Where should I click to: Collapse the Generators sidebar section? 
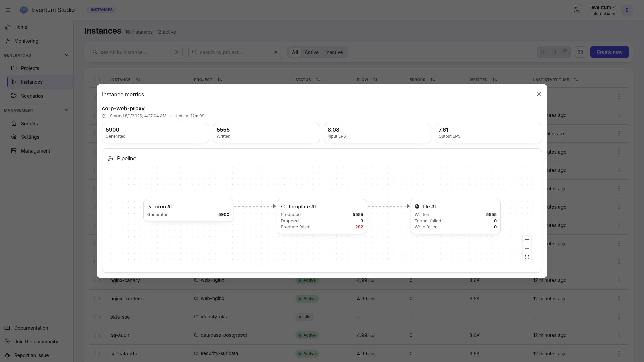tap(67, 55)
